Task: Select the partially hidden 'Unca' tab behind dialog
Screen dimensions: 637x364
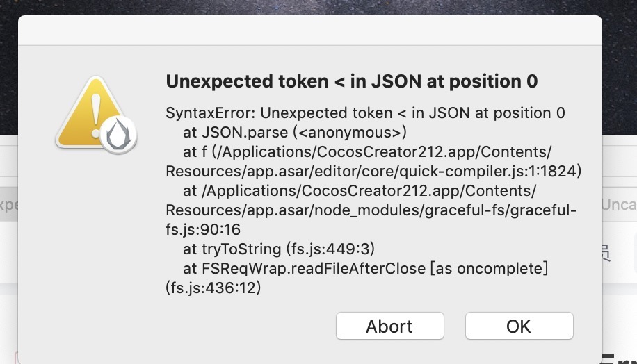Action: 619,204
